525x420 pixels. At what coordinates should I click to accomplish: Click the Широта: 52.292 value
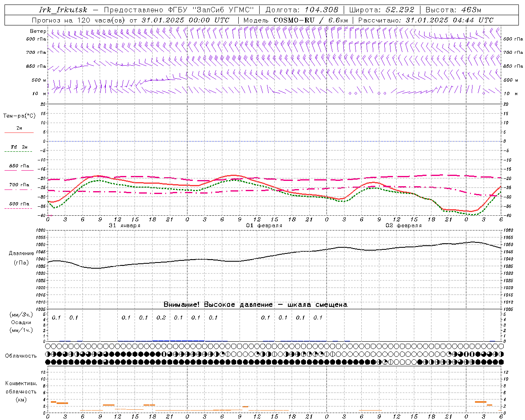[x=382, y=10]
